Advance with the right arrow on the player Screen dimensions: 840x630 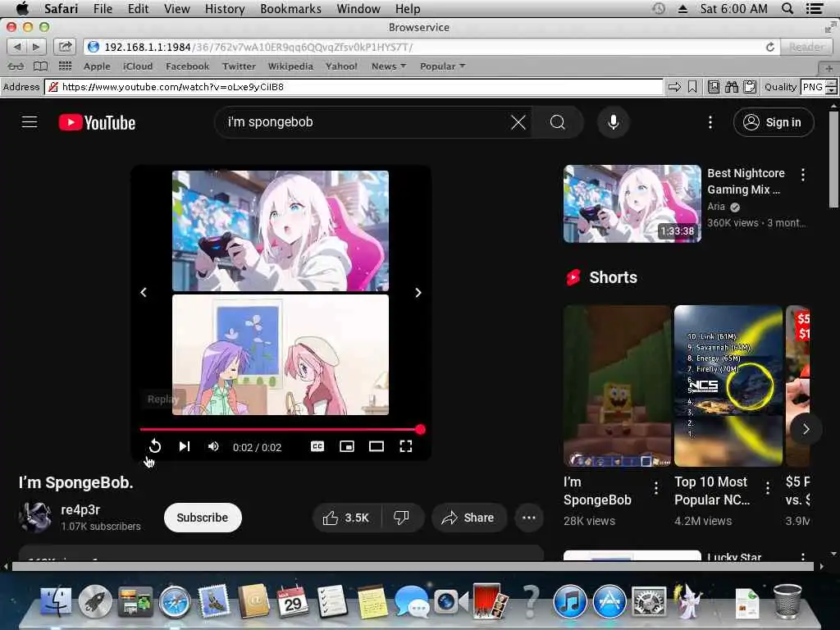[418, 293]
